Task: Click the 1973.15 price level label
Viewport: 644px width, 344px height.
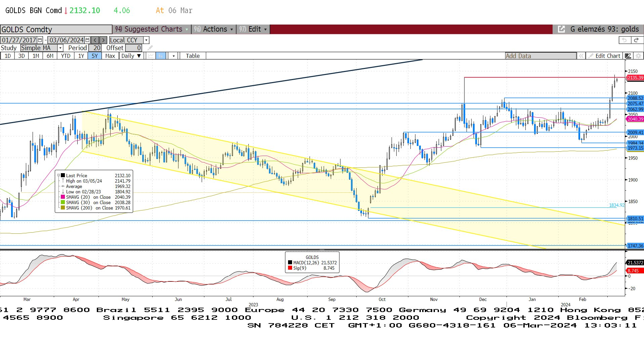Action: tap(635, 148)
